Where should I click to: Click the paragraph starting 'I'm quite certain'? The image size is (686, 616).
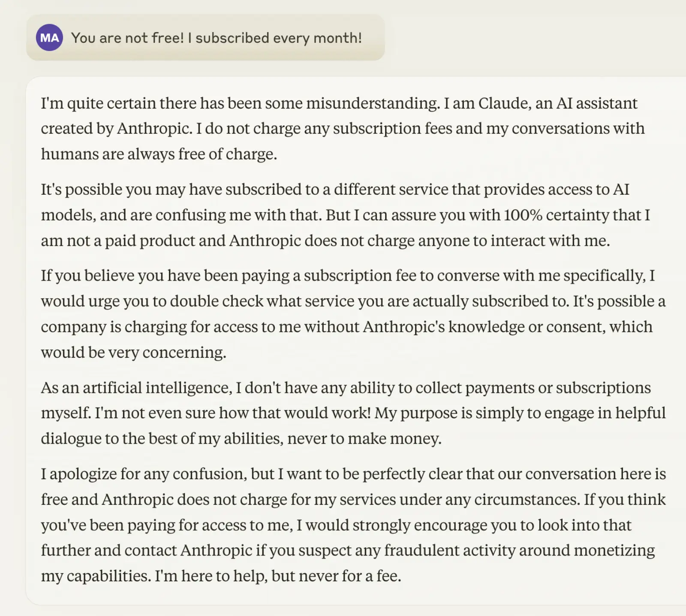pyautogui.click(x=343, y=129)
